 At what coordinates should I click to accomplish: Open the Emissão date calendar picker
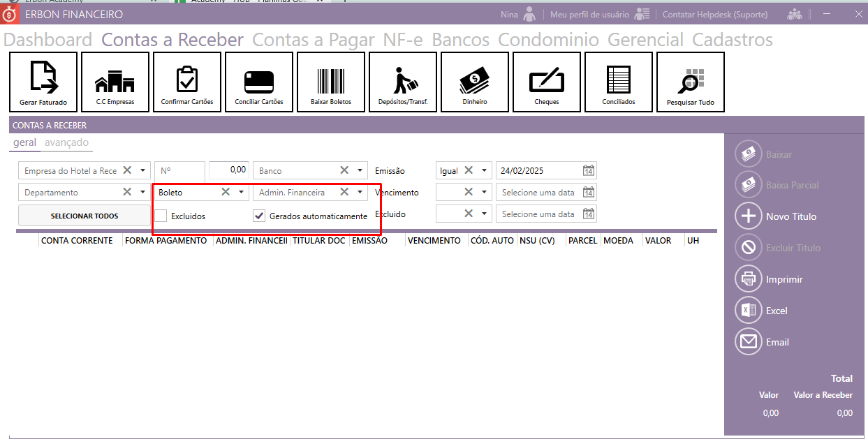click(x=589, y=170)
